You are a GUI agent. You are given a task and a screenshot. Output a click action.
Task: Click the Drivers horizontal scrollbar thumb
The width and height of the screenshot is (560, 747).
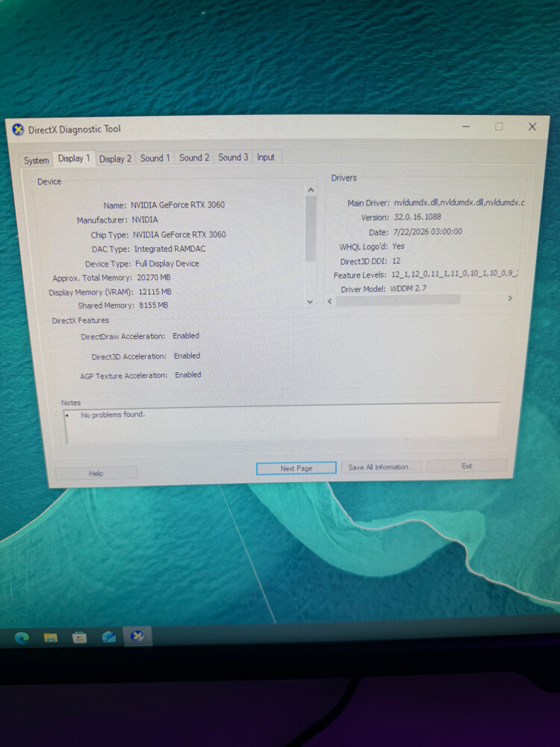pyautogui.click(x=398, y=300)
